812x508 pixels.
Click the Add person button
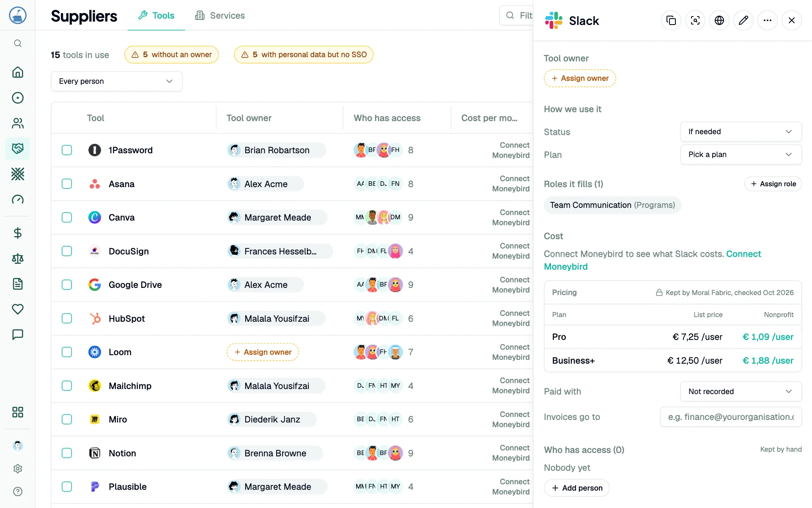click(x=577, y=488)
